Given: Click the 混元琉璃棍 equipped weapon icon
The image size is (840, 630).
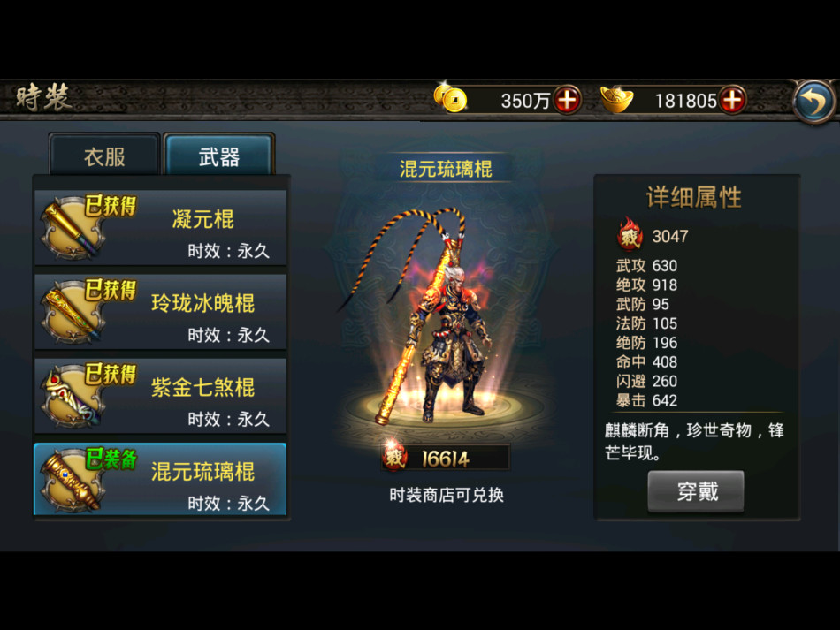Looking at the screenshot, I should [72, 480].
